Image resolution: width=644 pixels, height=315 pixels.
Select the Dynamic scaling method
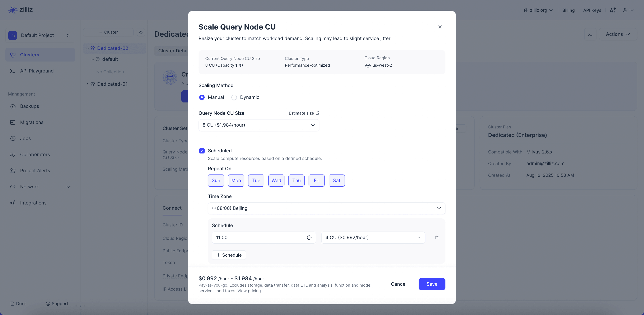tap(234, 97)
